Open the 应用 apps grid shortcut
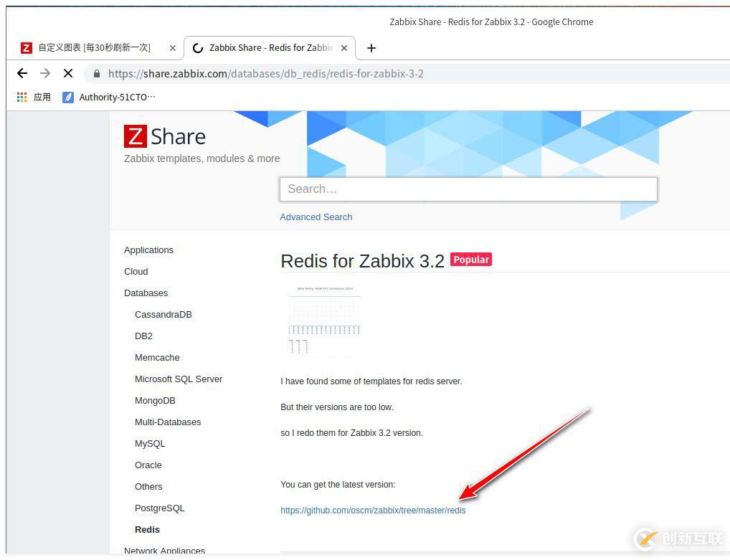This screenshot has height=560, width=730. click(x=34, y=97)
